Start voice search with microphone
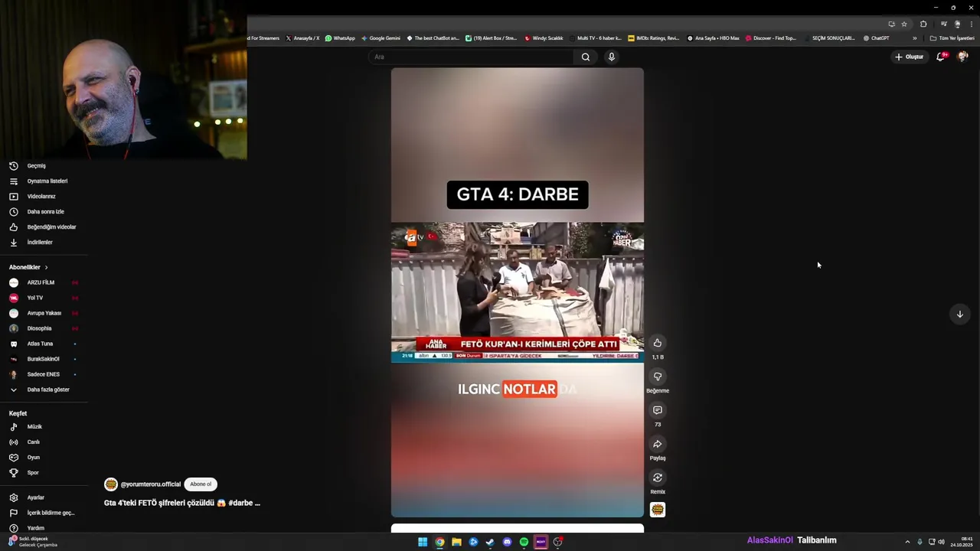This screenshot has width=980, height=551. (x=611, y=57)
